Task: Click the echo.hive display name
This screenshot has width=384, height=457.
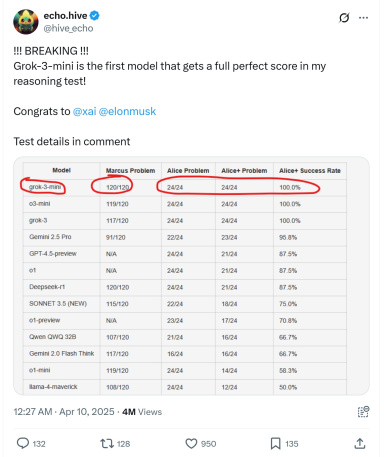Action: [65, 15]
